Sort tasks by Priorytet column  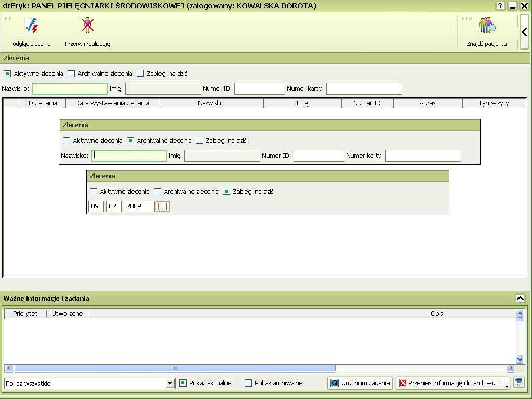pos(25,313)
